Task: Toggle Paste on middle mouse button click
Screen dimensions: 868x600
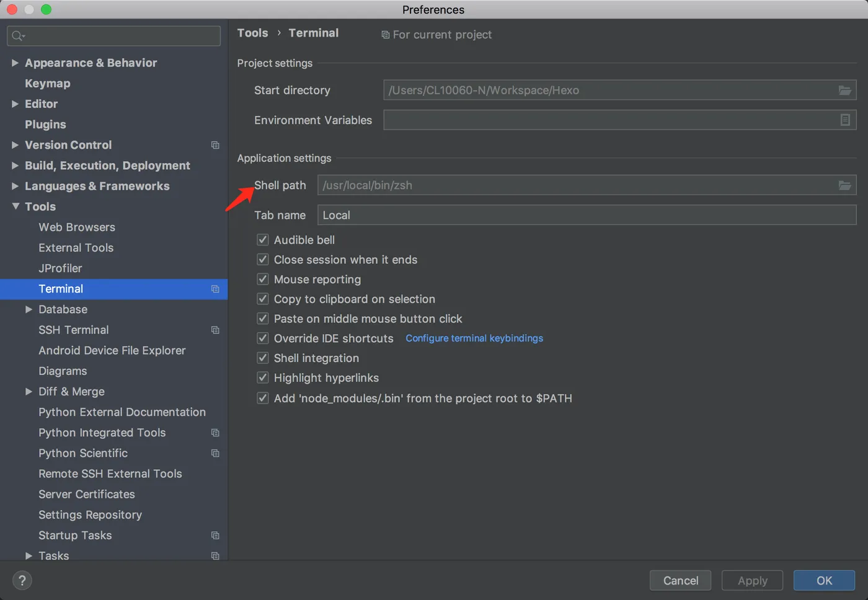Action: pyautogui.click(x=263, y=319)
